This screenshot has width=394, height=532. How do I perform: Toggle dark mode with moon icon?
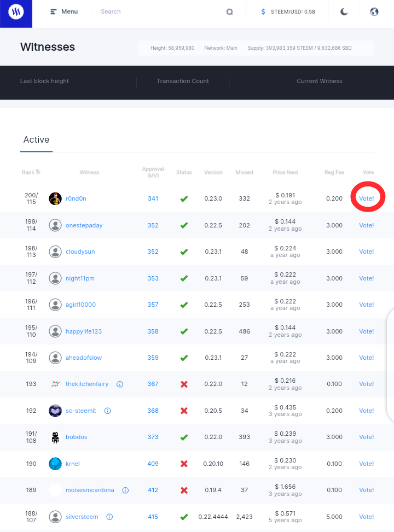[344, 12]
